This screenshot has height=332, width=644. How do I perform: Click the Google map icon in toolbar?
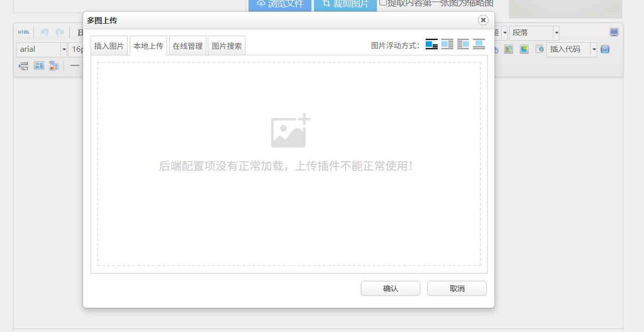(524, 49)
